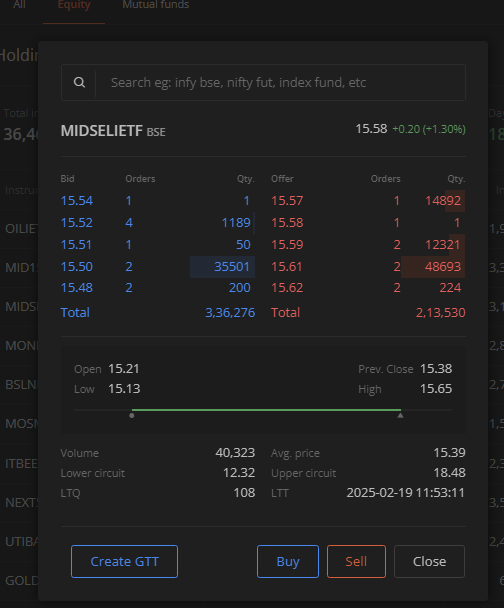Select the 15.57 offer price
Screen dimensions: 504x608
tap(287, 201)
